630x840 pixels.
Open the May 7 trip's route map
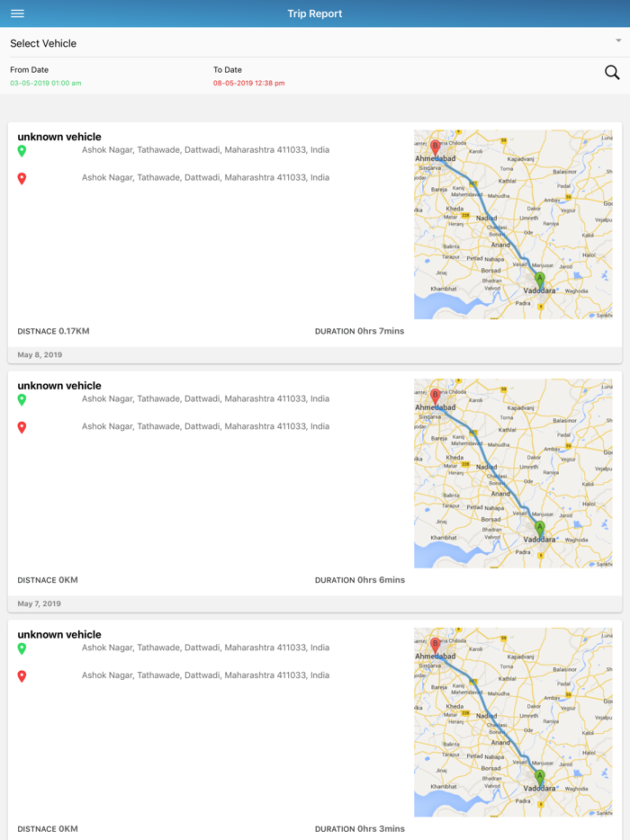click(513, 473)
